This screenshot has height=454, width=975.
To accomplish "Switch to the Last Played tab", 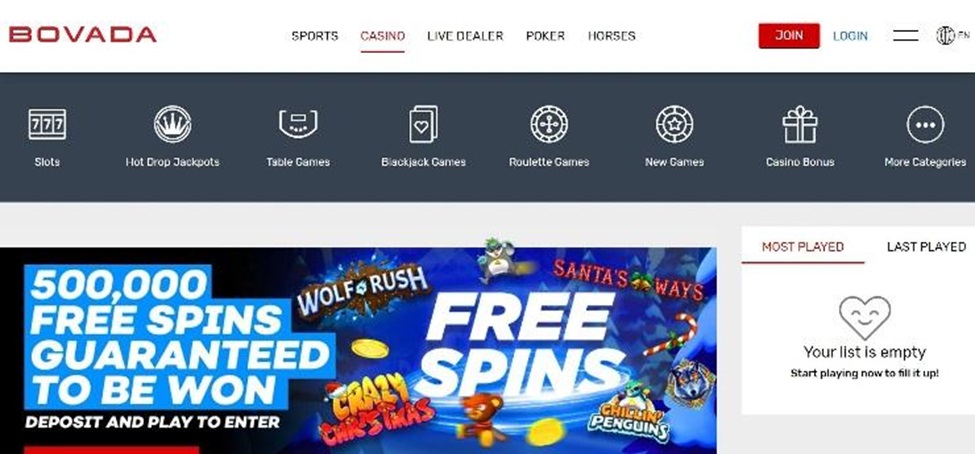I will click(x=926, y=247).
